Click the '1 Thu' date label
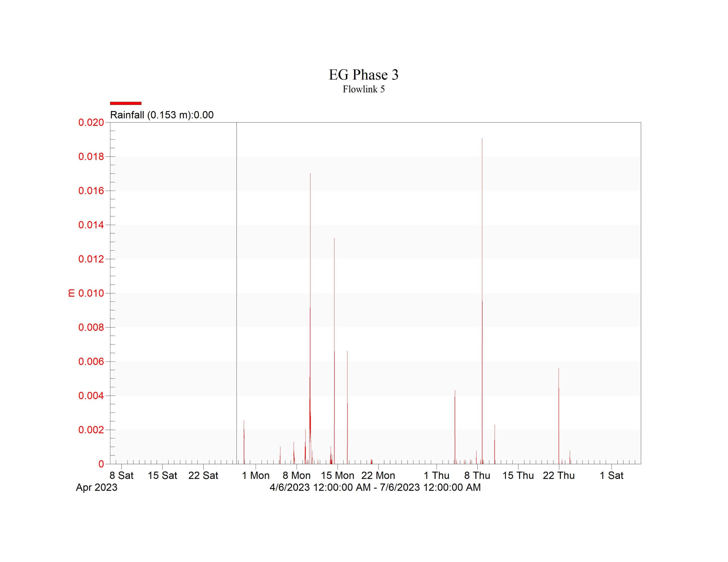Image resolution: width=728 pixels, height=562 pixels. (437, 475)
